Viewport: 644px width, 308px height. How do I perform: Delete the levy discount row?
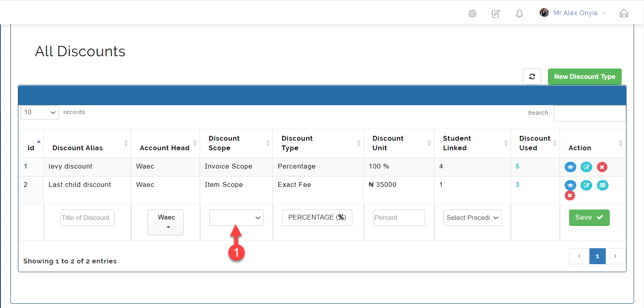coord(602,167)
